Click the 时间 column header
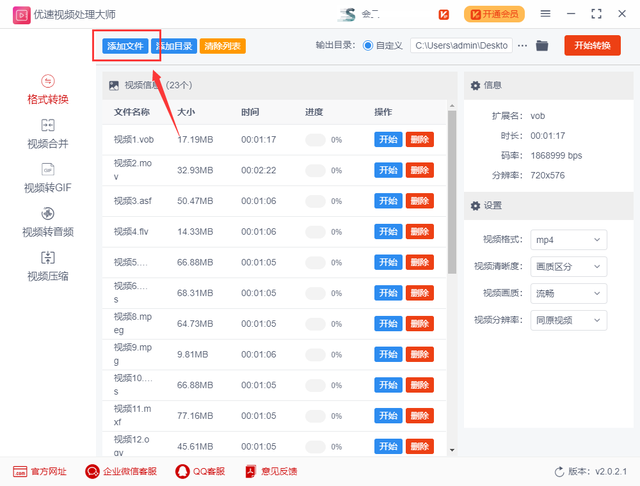The height and width of the screenshot is (486, 640). click(x=250, y=112)
